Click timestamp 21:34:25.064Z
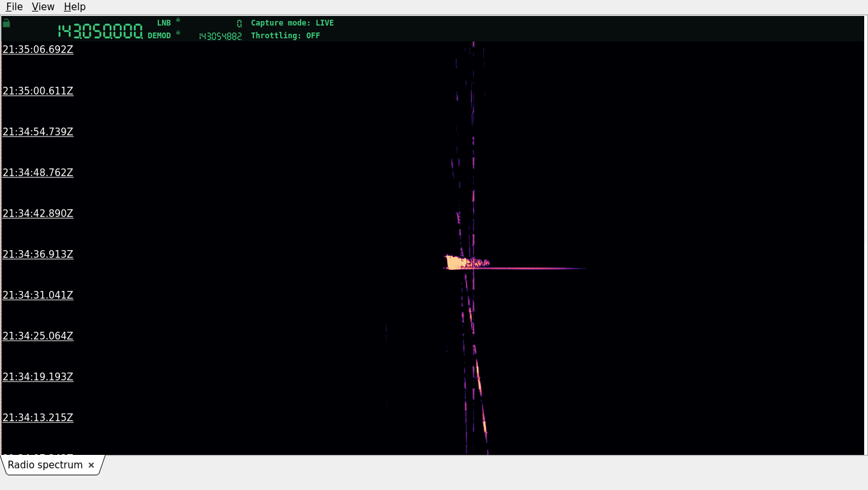Image resolution: width=868 pixels, height=490 pixels. (38, 336)
